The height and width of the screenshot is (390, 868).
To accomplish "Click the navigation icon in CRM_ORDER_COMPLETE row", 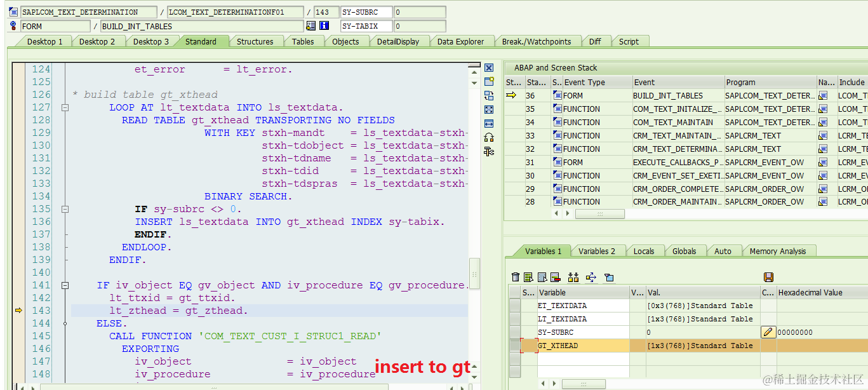I will (x=823, y=189).
